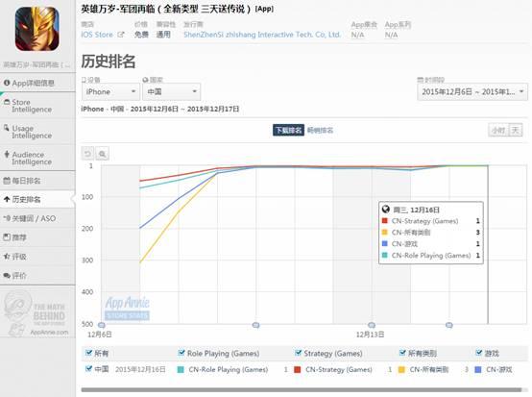
Task: Open the date range dropdown
Action: click(x=472, y=91)
